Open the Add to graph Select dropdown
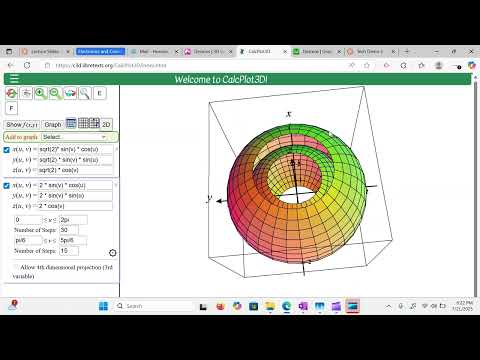The image size is (480, 360). 74,137
